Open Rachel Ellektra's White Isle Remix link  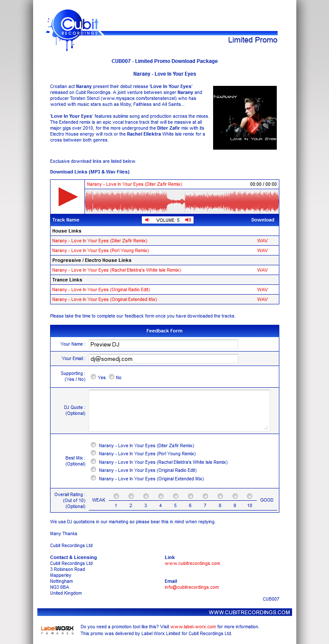[116, 270]
